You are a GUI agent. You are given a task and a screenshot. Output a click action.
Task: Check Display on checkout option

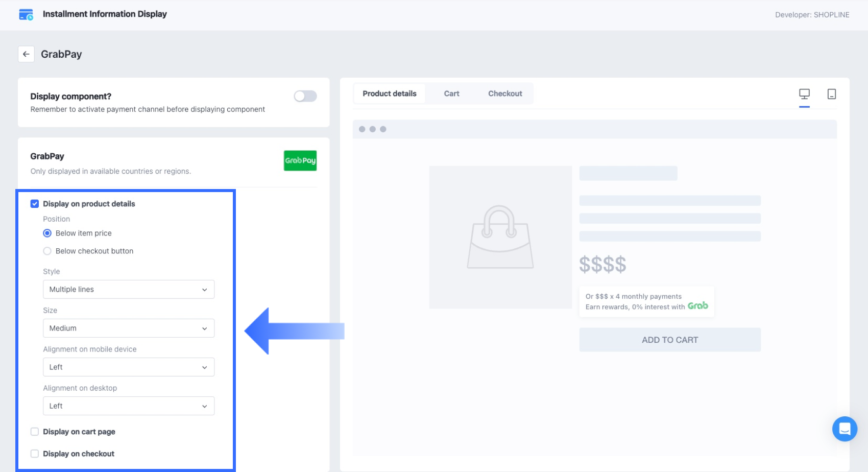[35, 454]
